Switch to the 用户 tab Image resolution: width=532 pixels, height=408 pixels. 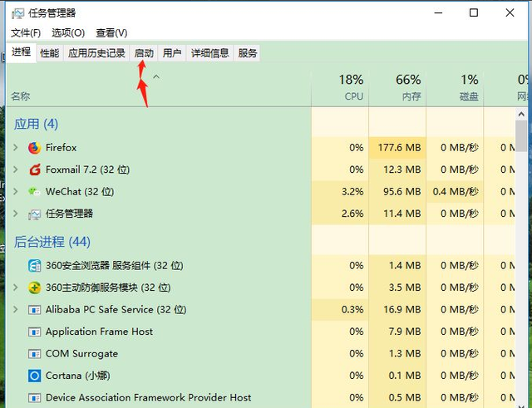pos(172,53)
